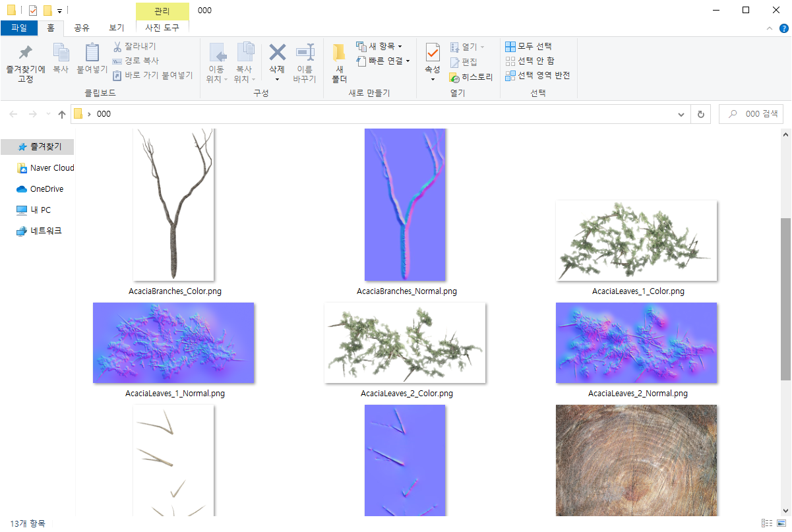The width and height of the screenshot is (792, 532).
Task: Switch to the 공유 ribbon tab
Action: click(x=82, y=28)
